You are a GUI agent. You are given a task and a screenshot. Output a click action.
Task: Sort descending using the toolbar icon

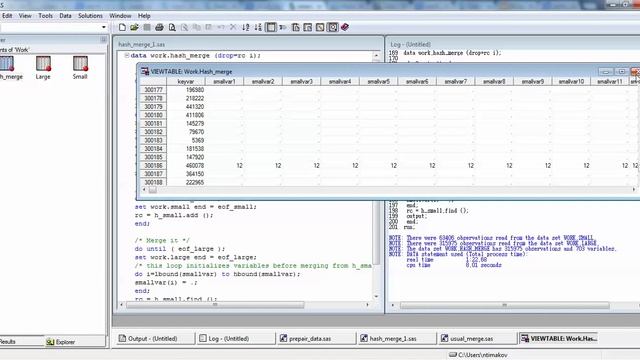258,27
